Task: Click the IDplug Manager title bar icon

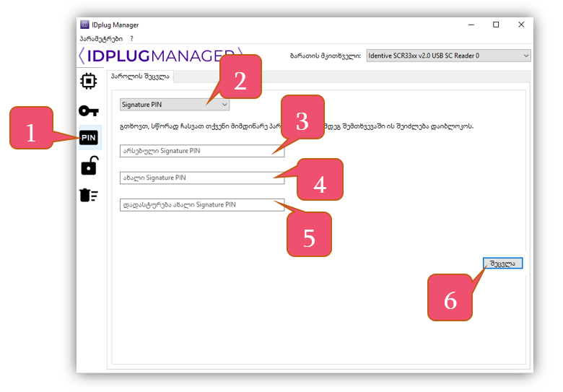Action: click(x=85, y=25)
